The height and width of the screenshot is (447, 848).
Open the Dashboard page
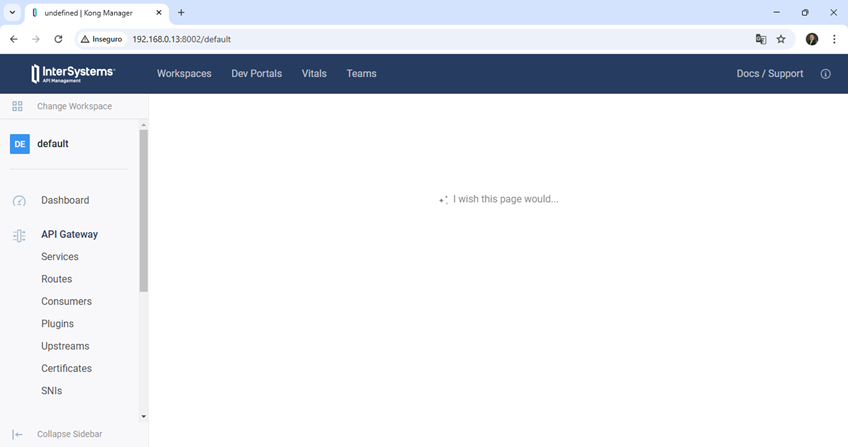coord(65,201)
